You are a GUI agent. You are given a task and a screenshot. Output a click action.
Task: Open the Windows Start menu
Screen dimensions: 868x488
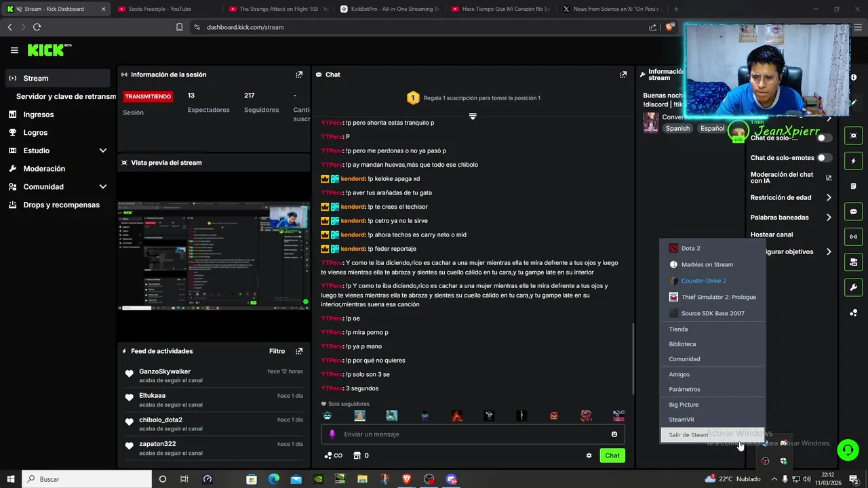click(x=11, y=479)
